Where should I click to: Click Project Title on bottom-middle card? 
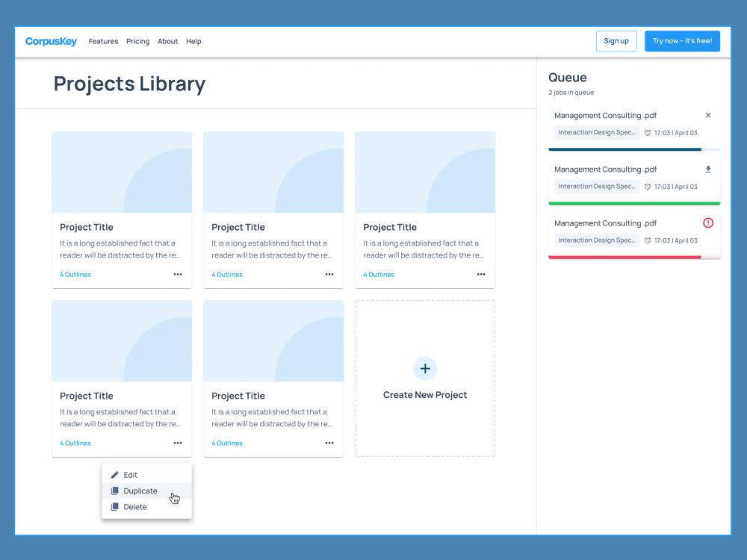click(238, 396)
